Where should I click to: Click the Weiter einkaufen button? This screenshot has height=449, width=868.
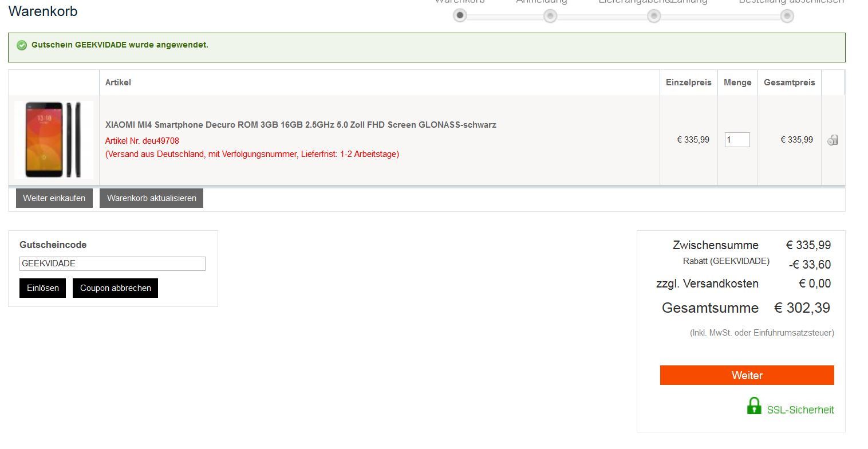(54, 198)
